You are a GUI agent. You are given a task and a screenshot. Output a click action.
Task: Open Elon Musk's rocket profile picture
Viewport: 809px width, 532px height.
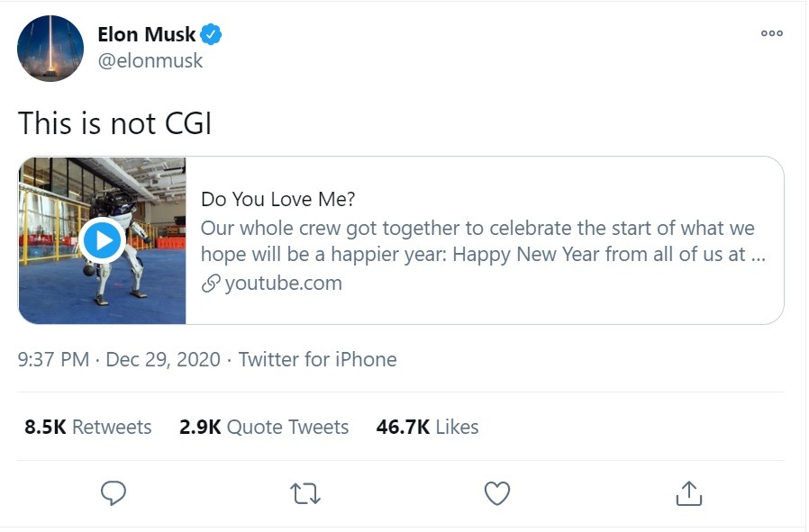[50, 48]
